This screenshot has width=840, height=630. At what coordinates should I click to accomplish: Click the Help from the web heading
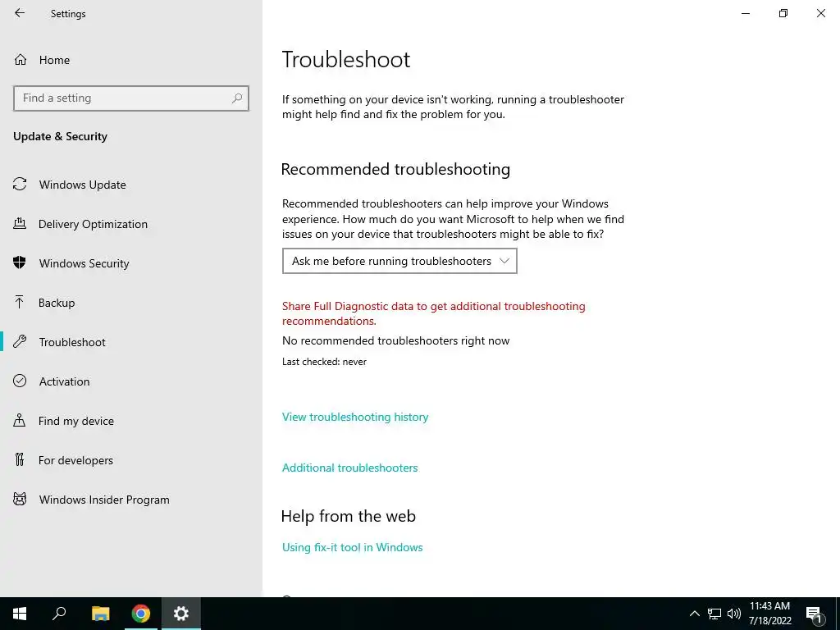(x=348, y=516)
